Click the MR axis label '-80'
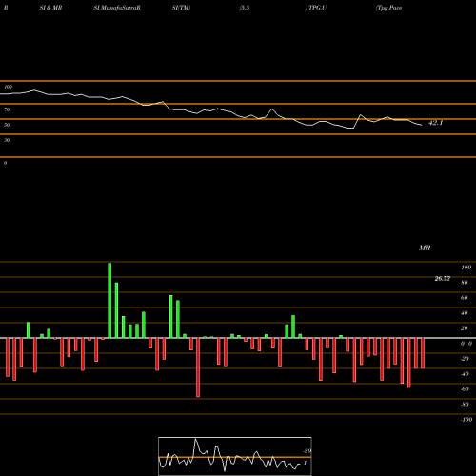The width and height of the screenshot is (476, 476). 465,405
